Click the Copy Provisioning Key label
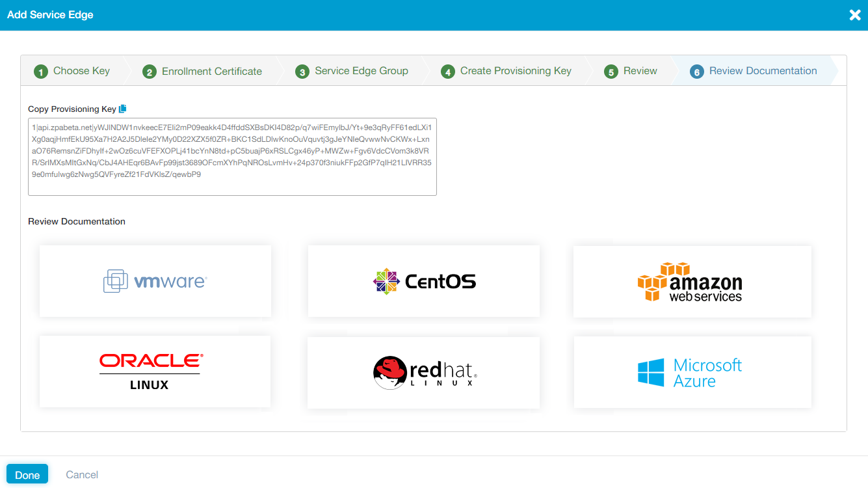Image resolution: width=868 pixels, height=488 pixels. [x=70, y=109]
